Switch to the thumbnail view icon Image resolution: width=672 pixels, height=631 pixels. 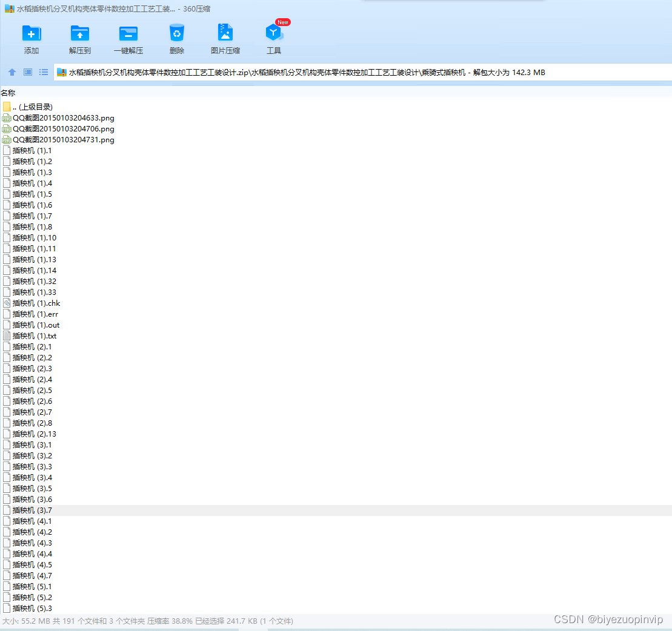(28, 72)
